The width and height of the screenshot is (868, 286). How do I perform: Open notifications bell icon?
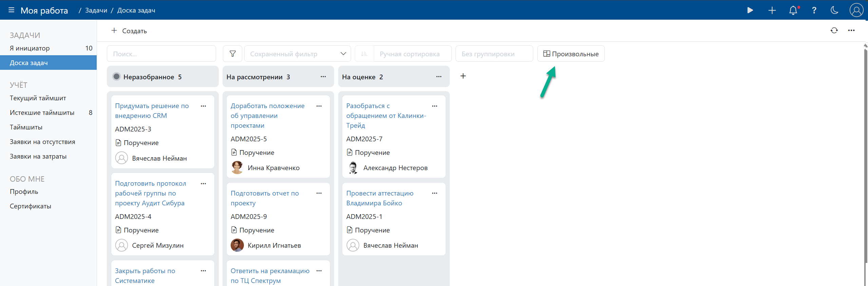point(793,11)
